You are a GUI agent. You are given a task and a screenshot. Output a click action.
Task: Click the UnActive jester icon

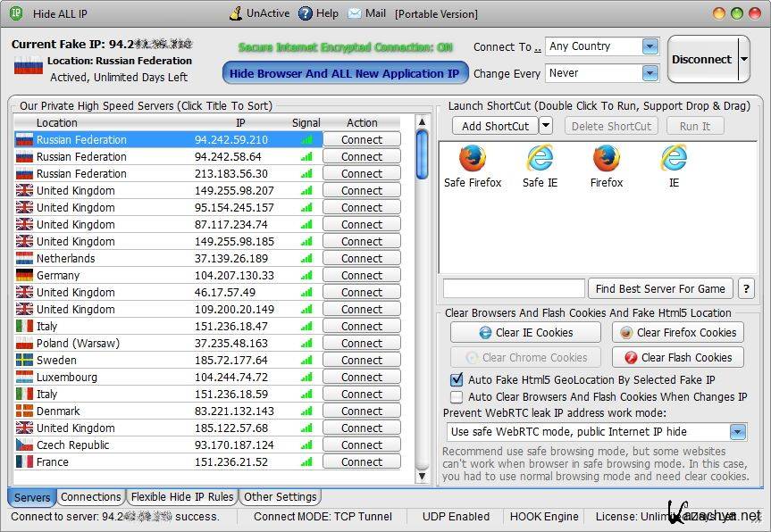point(236,13)
